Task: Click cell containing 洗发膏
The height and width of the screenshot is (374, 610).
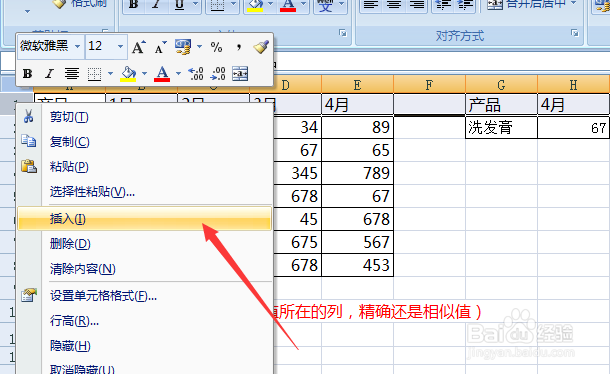Action: (x=501, y=127)
